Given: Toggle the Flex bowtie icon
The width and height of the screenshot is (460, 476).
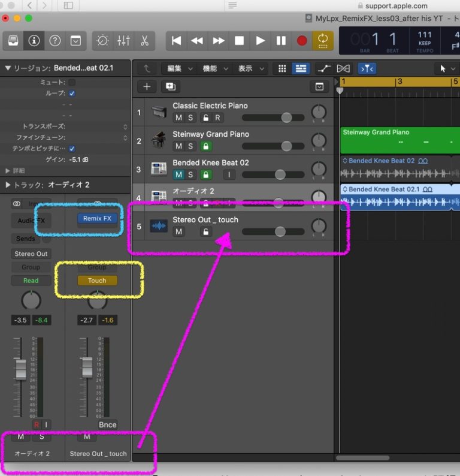Looking at the screenshot, I should point(343,68).
